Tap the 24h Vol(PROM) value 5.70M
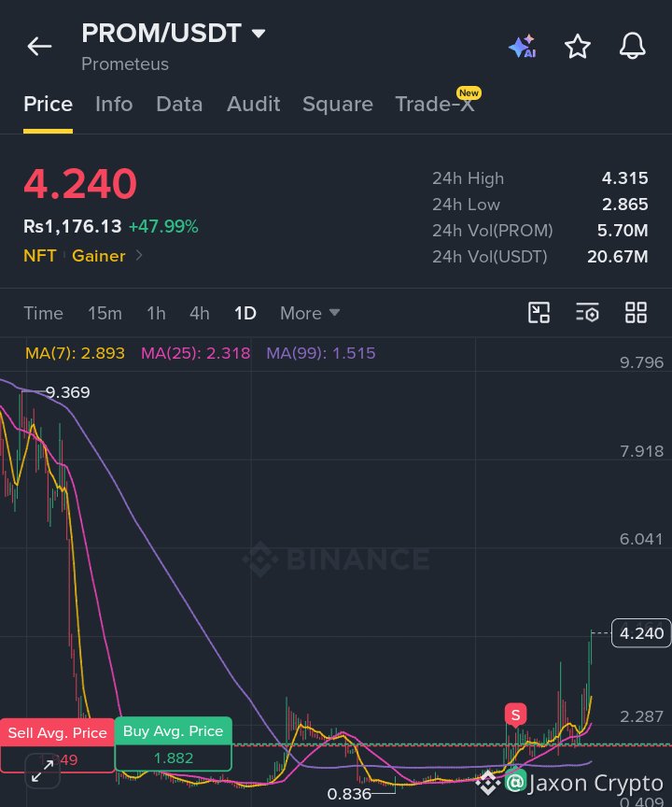The height and width of the screenshot is (807, 672). tap(623, 231)
